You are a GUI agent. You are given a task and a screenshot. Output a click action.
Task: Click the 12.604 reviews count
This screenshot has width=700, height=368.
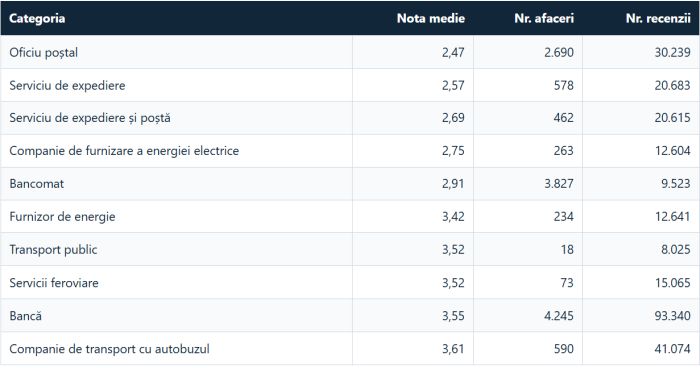click(673, 151)
